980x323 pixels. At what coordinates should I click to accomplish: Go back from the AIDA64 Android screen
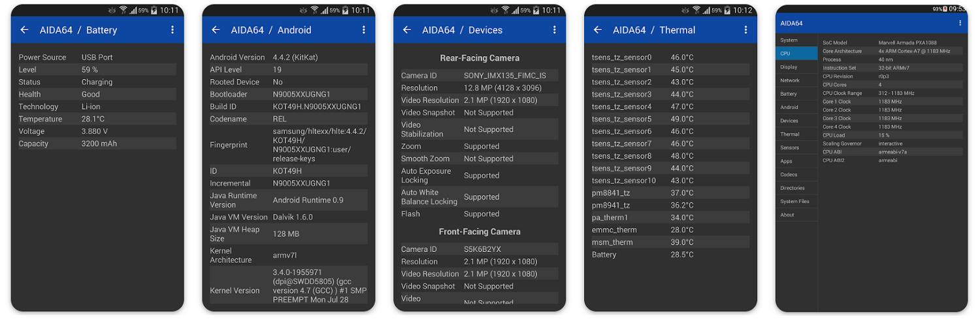click(216, 30)
